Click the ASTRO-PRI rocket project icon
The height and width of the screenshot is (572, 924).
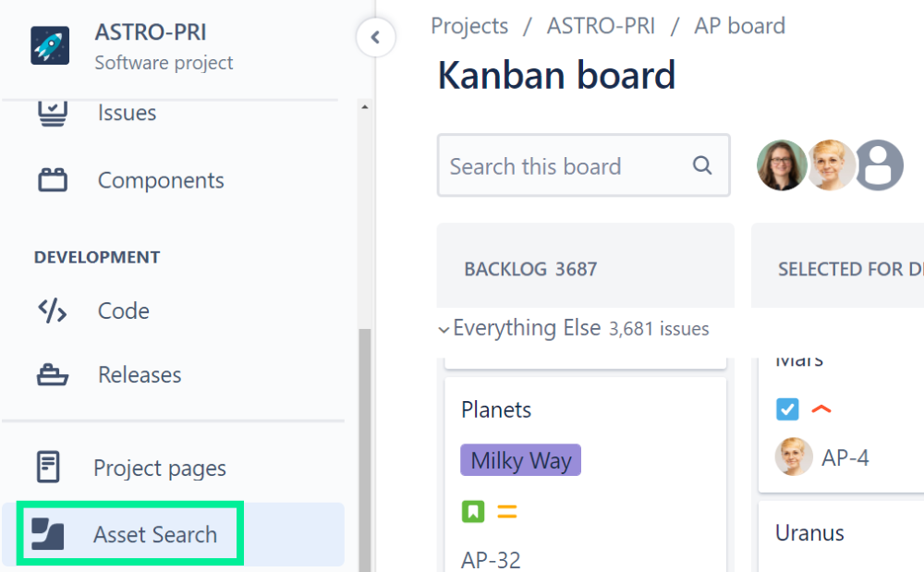[x=50, y=44]
